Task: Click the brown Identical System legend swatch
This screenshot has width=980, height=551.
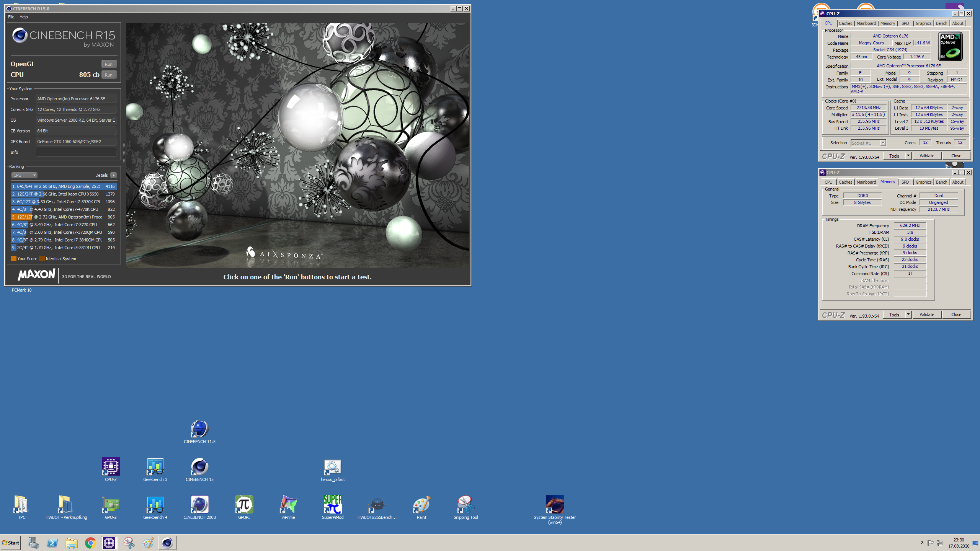Action: [42, 259]
